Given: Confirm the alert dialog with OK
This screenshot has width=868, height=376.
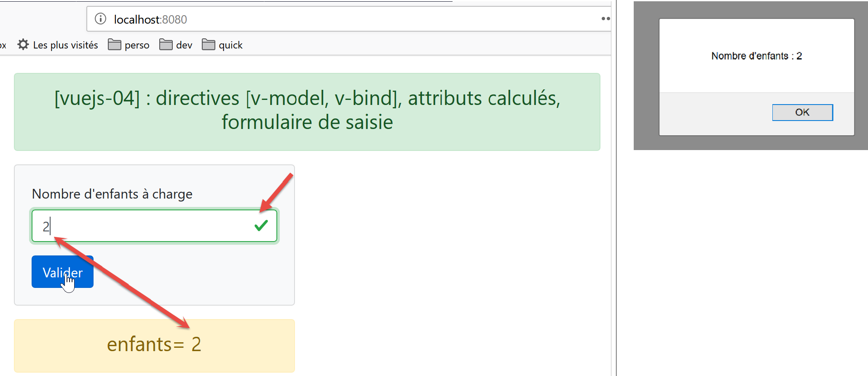Looking at the screenshot, I should 802,113.
